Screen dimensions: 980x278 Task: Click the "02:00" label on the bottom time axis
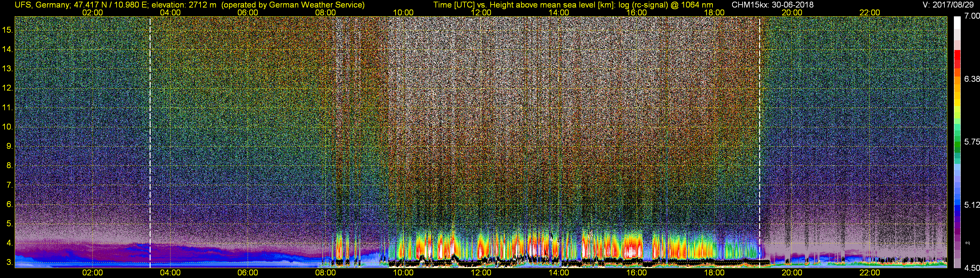coord(92,273)
